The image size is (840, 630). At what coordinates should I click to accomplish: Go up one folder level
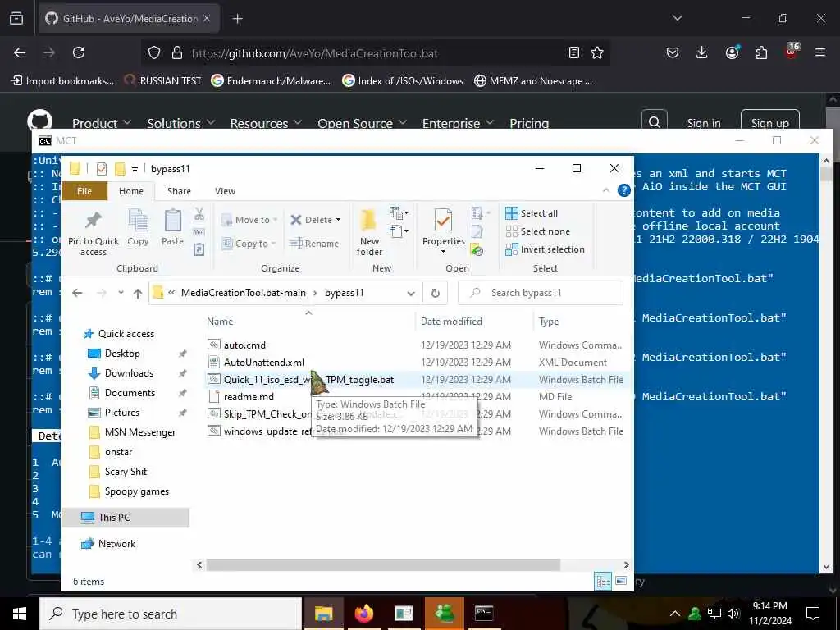point(138,293)
